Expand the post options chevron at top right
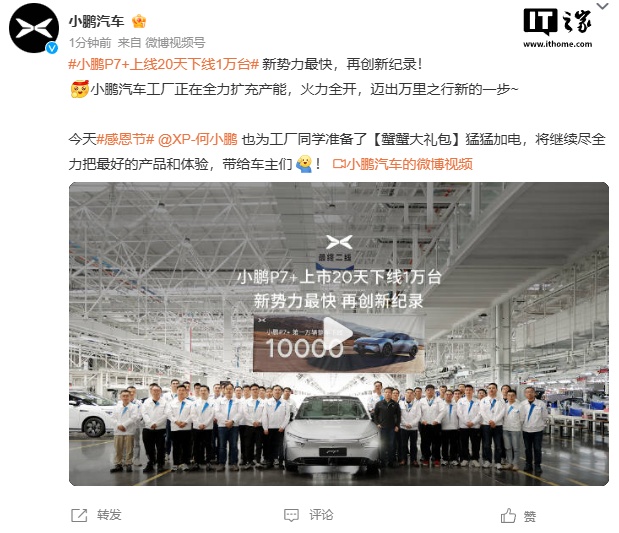The width and height of the screenshot is (619, 533). coord(602,6)
